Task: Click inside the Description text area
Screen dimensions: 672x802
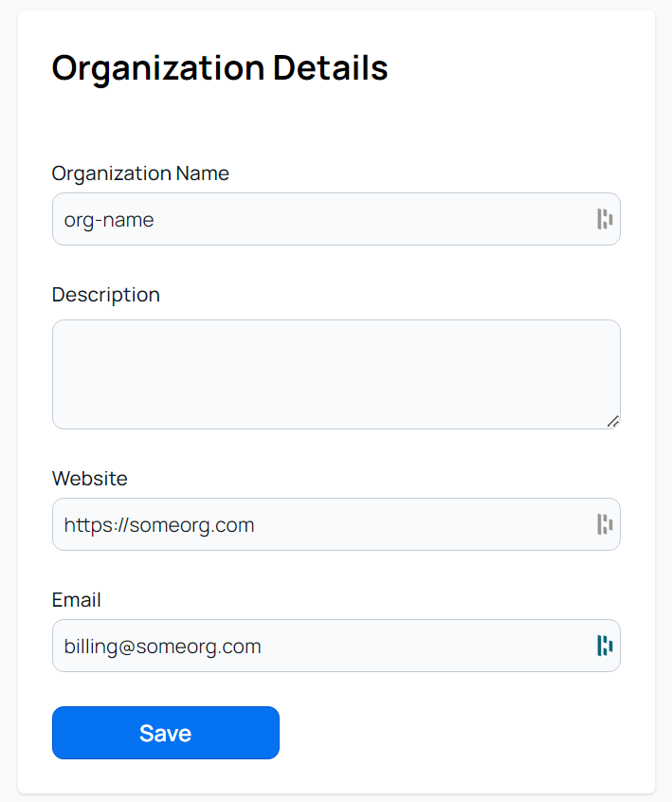Action: (x=336, y=374)
